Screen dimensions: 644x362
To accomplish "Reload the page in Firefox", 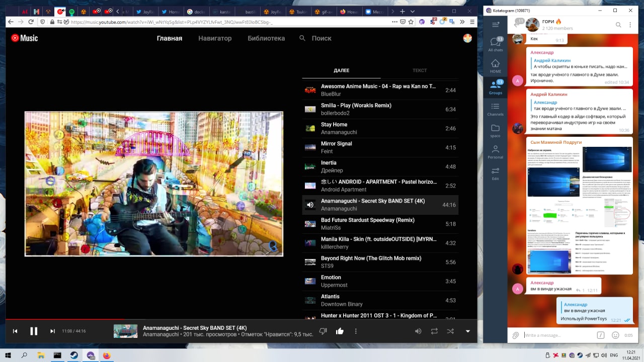I will click(31, 22).
